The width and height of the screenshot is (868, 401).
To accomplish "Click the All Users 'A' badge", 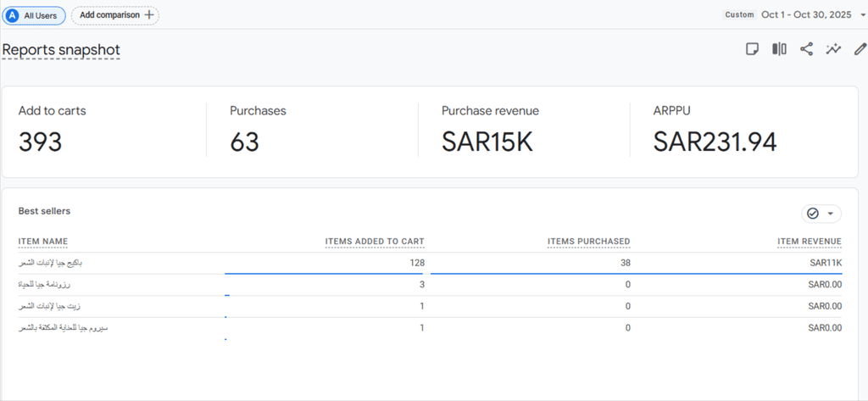I will pyautogui.click(x=12, y=15).
